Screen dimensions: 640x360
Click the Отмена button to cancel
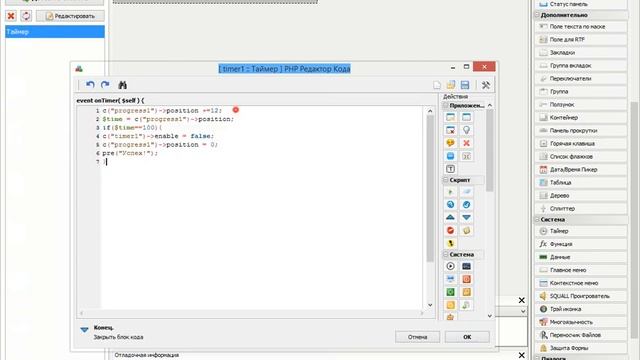point(417,337)
